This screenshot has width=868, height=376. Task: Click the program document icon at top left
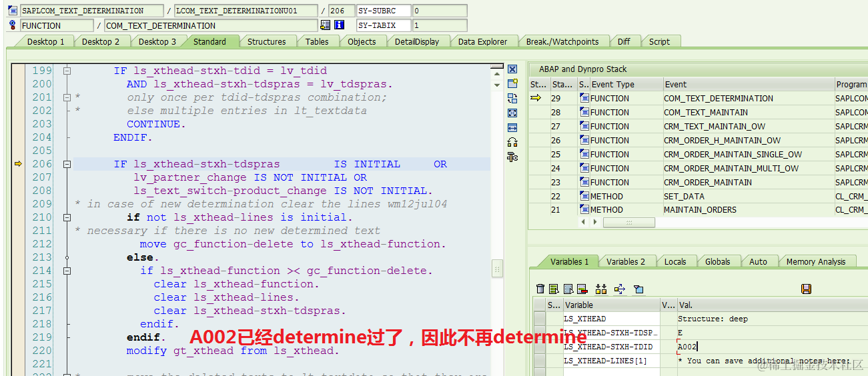[x=12, y=11]
